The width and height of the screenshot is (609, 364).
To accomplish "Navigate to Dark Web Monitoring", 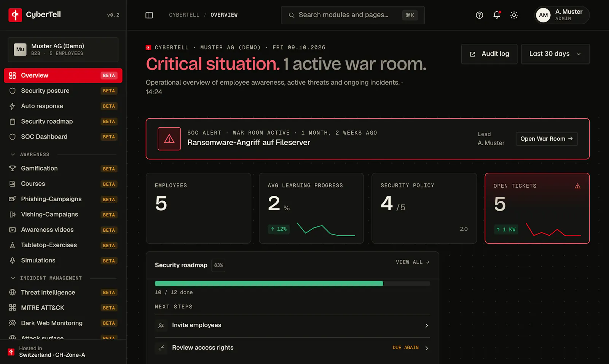I will (x=63, y=323).
